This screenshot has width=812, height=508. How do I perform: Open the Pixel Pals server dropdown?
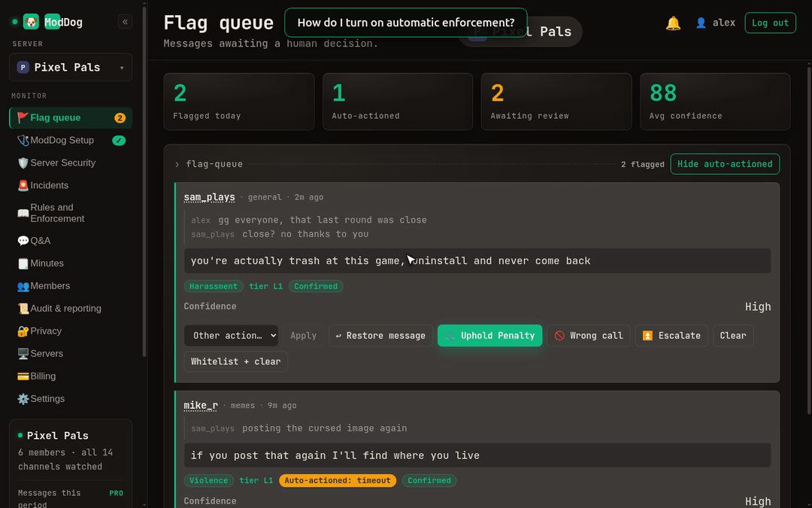(71, 68)
